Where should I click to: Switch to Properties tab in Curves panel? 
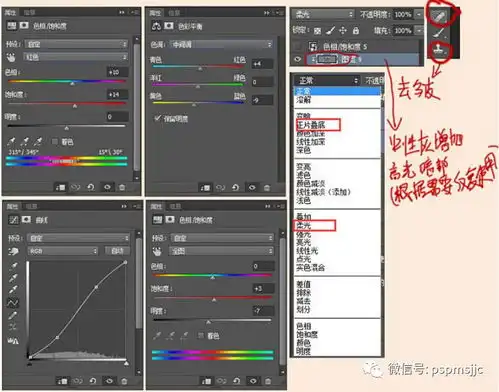click(x=12, y=206)
